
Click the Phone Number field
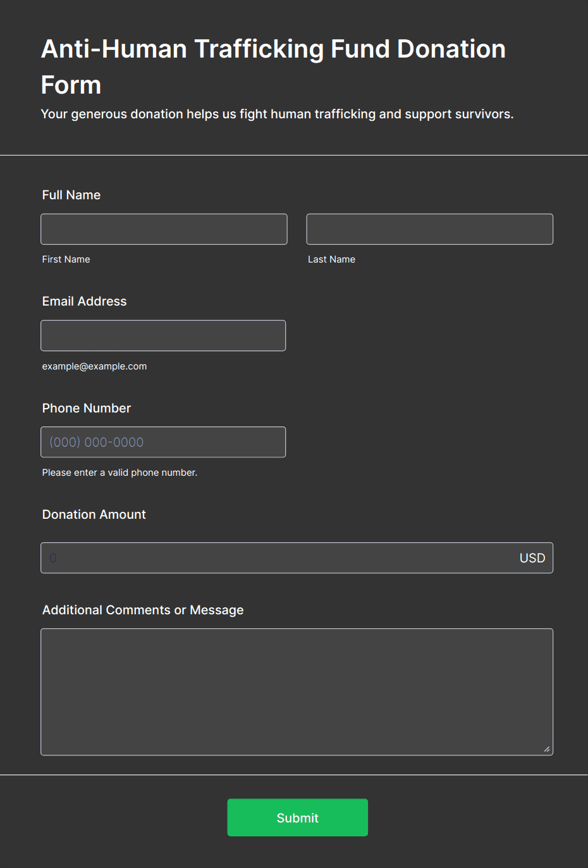click(163, 442)
